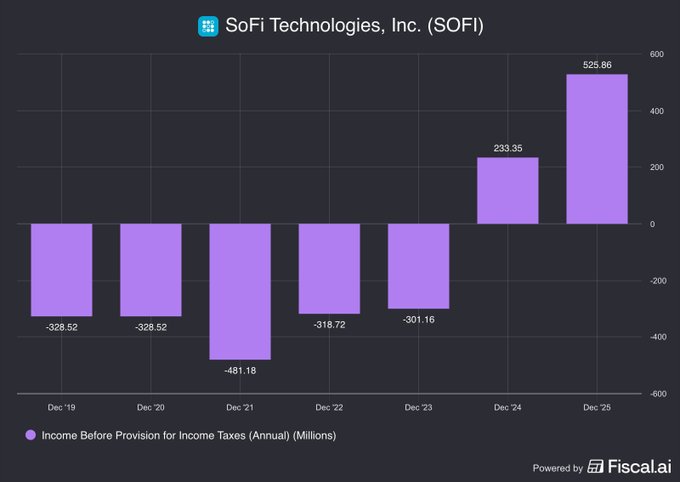Click the Fiscal.ai logo icon

click(x=595, y=467)
